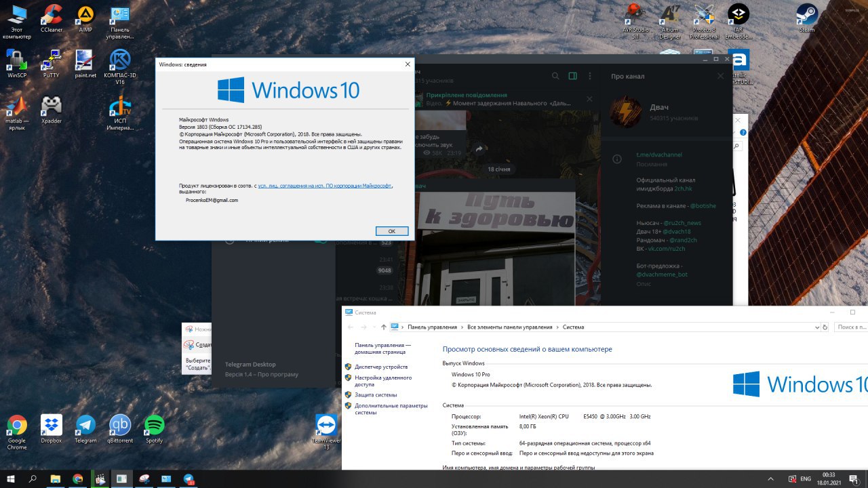Viewport: 868px width, 488px height.
Task: Open File Explorer from the taskbar
Action: 56,479
